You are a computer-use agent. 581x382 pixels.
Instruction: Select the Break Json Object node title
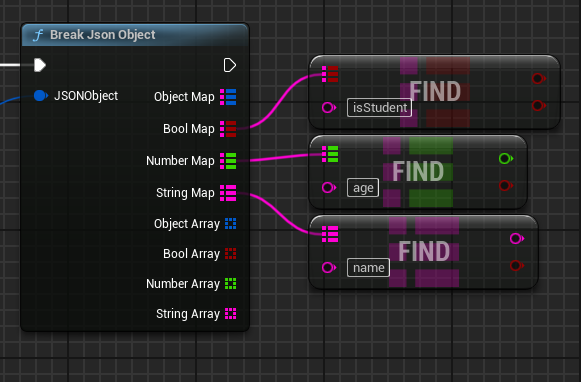(103, 35)
